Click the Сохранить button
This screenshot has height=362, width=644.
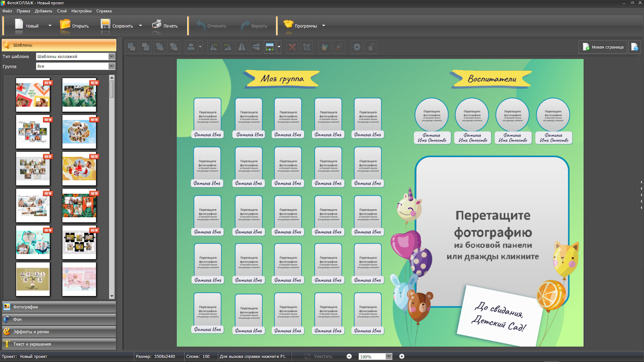click(x=118, y=26)
